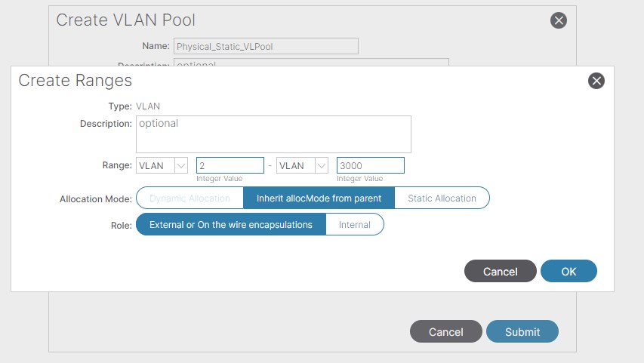This screenshot has width=644, height=363.
Task: Submit the VLAN pool
Action: [x=522, y=331]
